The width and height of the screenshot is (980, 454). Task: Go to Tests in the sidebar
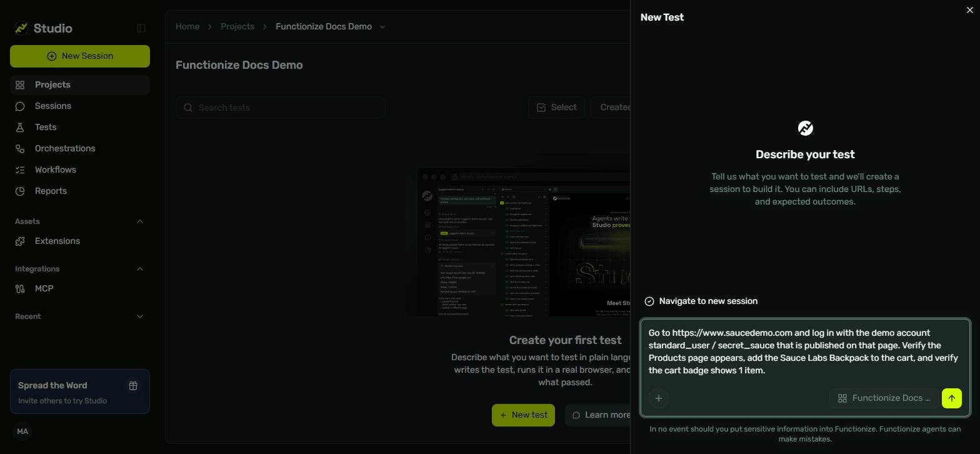[80, 127]
